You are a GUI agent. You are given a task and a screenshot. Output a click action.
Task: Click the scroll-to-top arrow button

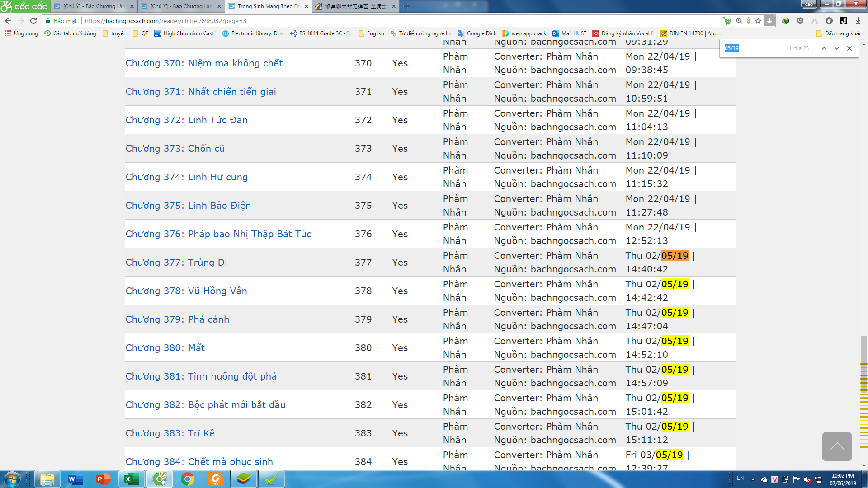pyautogui.click(x=837, y=446)
